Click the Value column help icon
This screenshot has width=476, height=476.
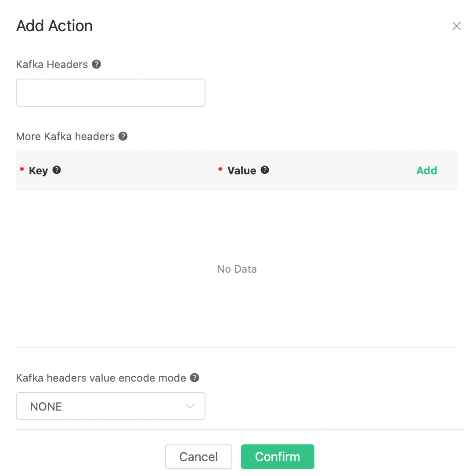coord(265,170)
